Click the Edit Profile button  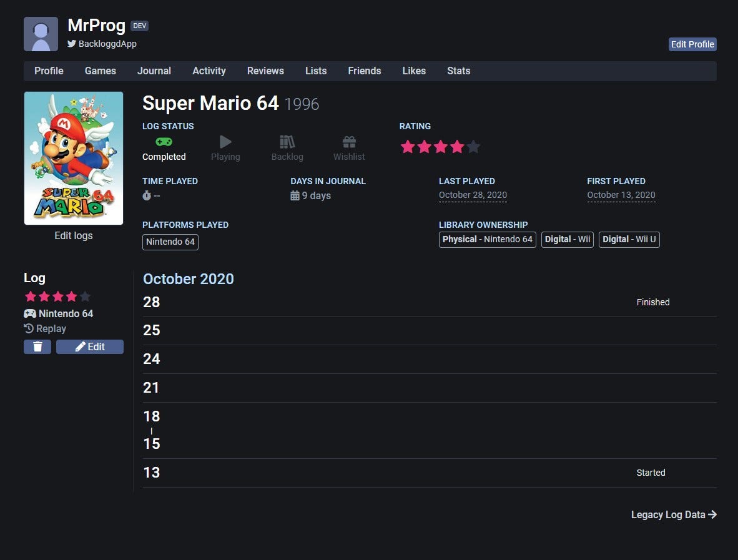pyautogui.click(x=692, y=44)
